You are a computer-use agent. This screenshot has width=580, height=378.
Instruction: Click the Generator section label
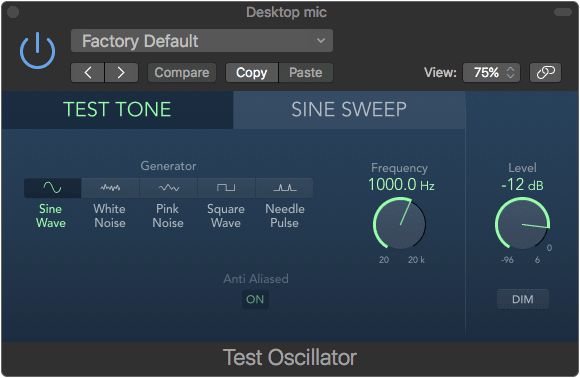[x=168, y=166]
